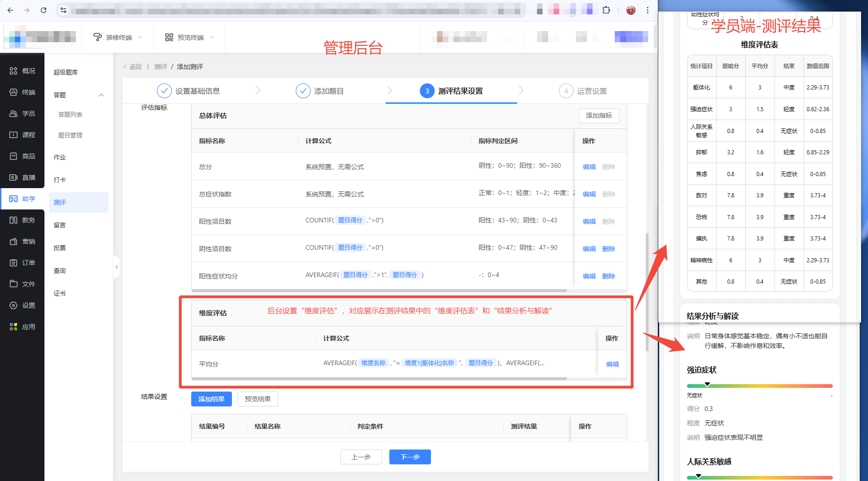Collapse the secondary sidebar panel arrow
The width and height of the screenshot is (868, 481).
tap(117, 267)
